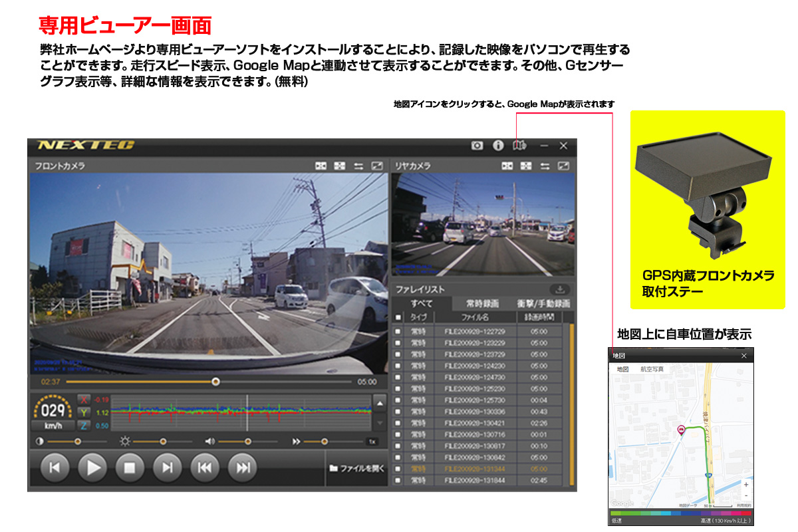Toggle the Z axis G-sensor button
The height and width of the screenshot is (532, 798).
tap(84, 426)
